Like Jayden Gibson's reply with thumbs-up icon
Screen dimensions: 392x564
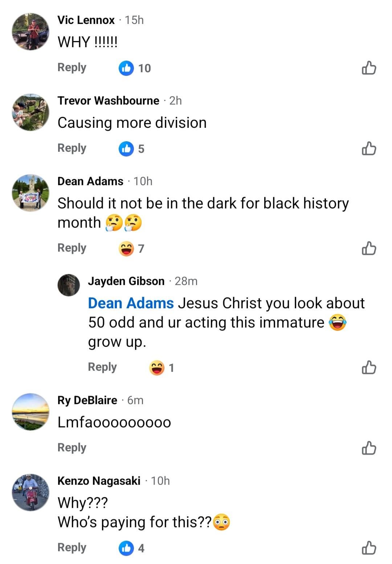[369, 368]
